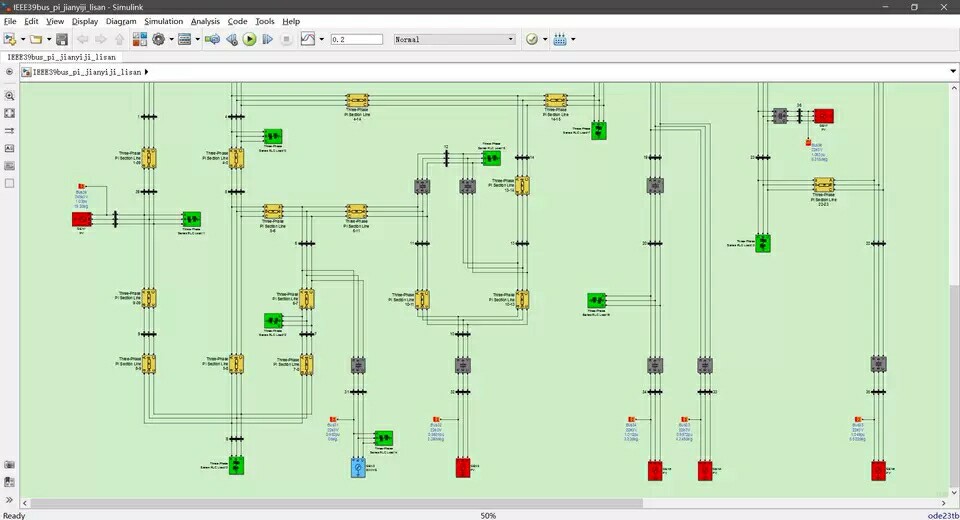
Task: Open Model Configuration Parameters gear
Action: [x=159, y=39]
